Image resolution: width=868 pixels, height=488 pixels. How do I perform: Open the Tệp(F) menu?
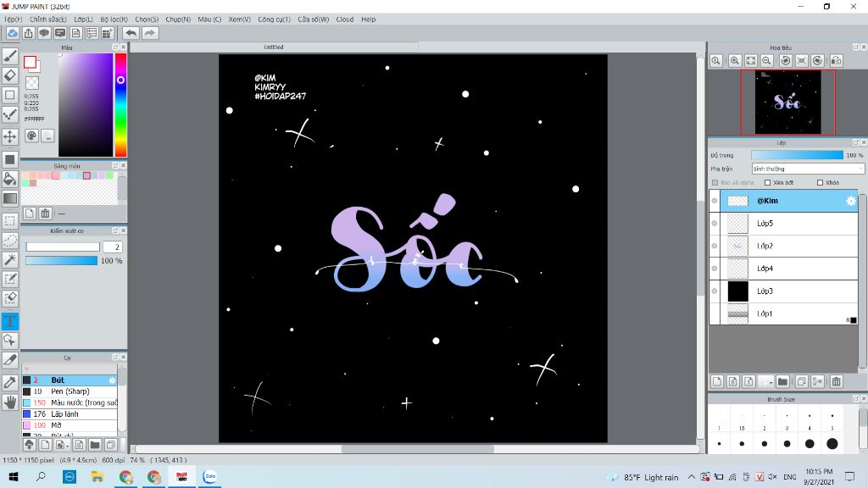14,19
